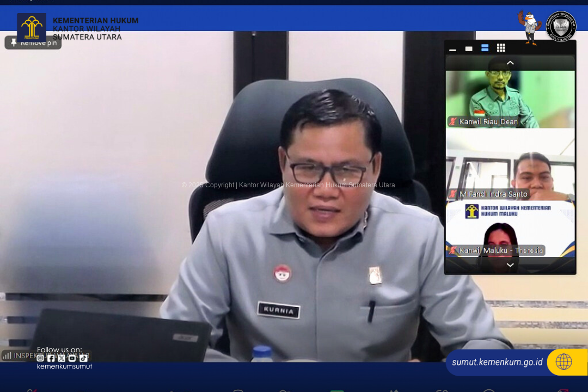Click the Kementerian Hukum logo watermark

[x=31, y=27]
